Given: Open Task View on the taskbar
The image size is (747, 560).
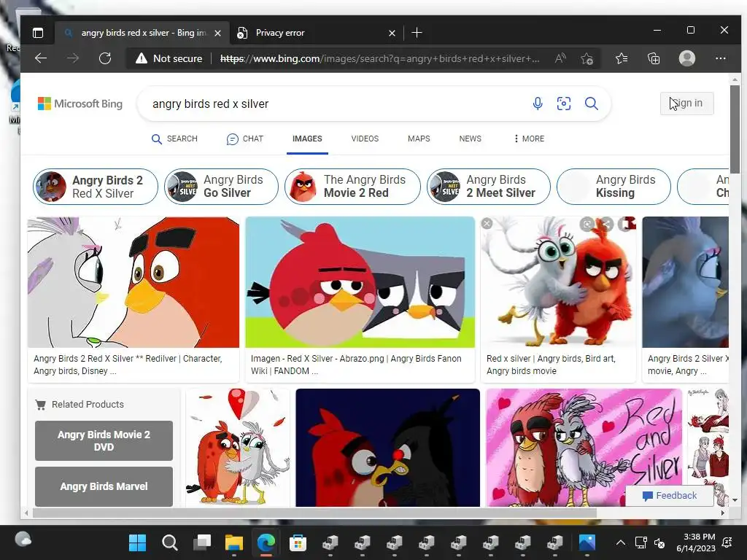Looking at the screenshot, I should click(x=202, y=542).
